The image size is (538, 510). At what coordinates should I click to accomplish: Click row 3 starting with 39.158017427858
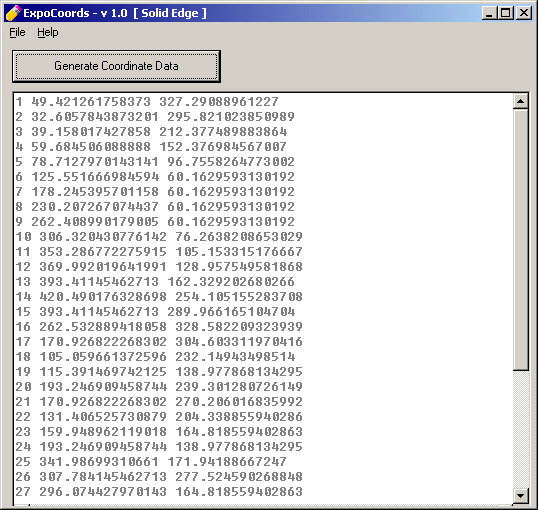pyautogui.click(x=151, y=132)
